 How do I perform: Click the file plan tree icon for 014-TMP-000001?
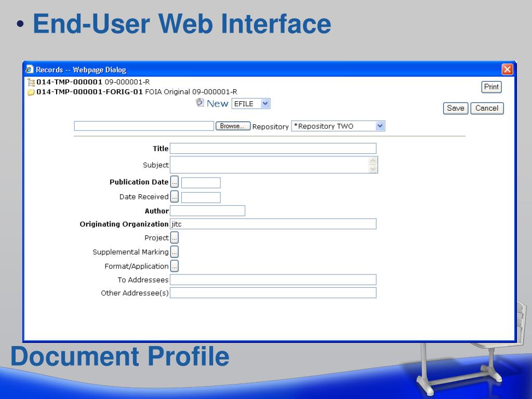pyautogui.click(x=31, y=82)
